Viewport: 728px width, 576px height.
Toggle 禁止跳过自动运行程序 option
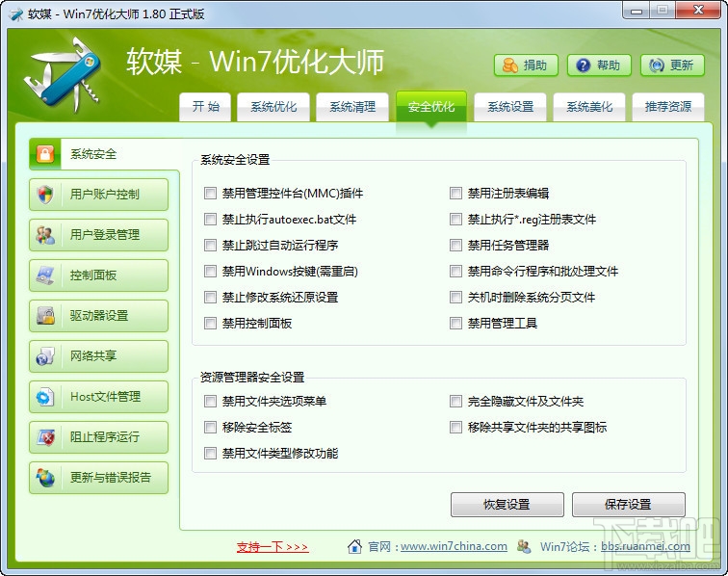point(210,245)
